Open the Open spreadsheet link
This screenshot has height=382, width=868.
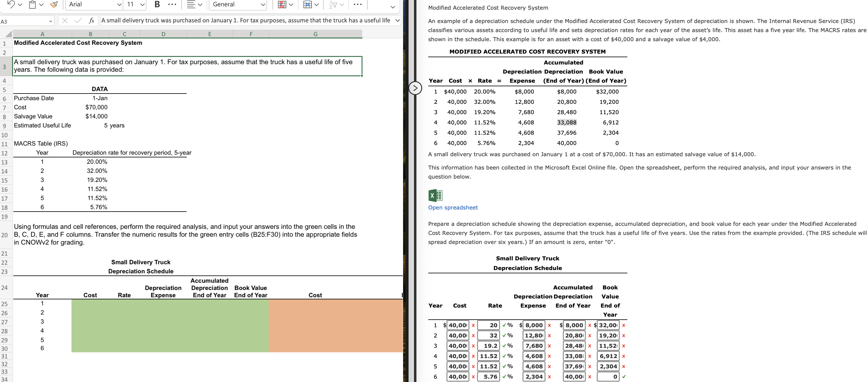452,208
